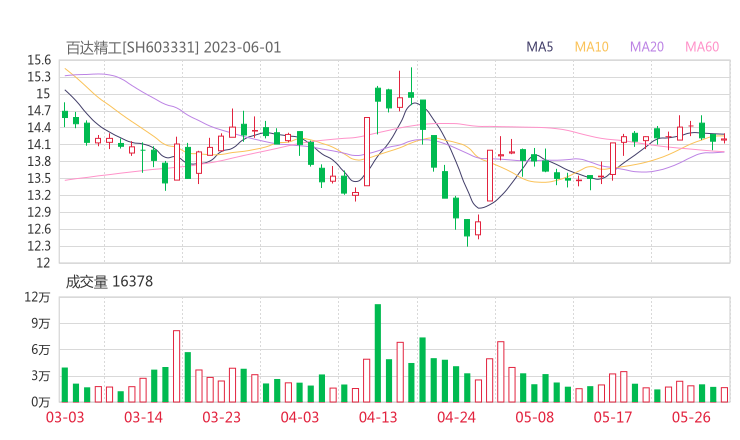Click the lowest green candlestick near 12.3
The image size is (740, 440).
(467, 232)
